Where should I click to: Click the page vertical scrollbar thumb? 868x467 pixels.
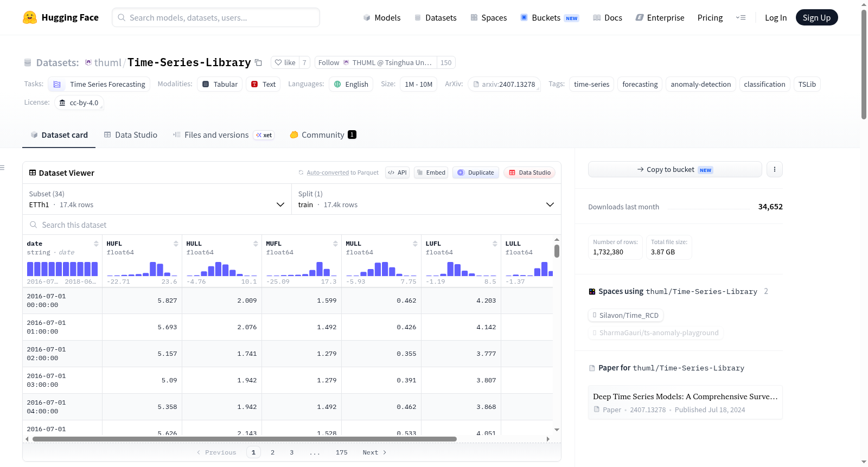pos(864,64)
